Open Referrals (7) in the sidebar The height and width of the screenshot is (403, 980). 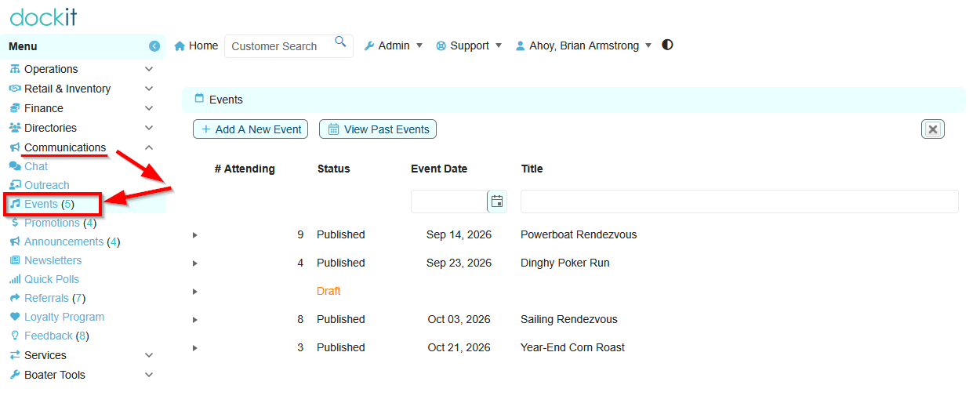[x=55, y=298]
